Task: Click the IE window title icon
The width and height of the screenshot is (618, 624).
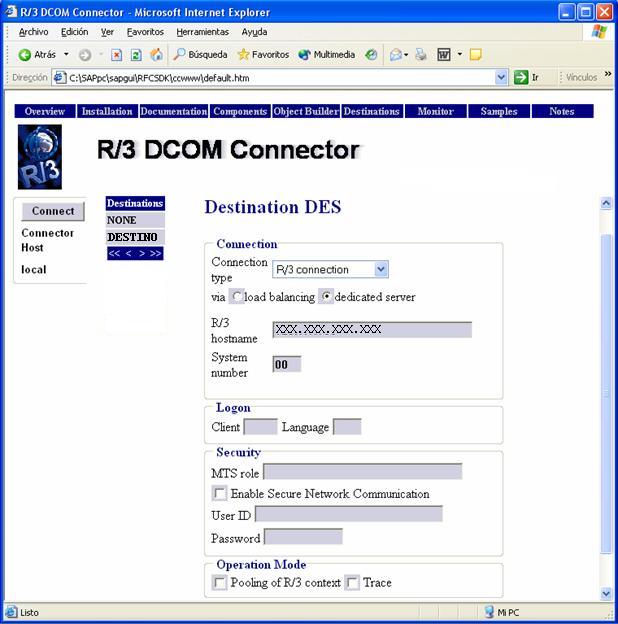Action: pyautogui.click(x=11, y=12)
